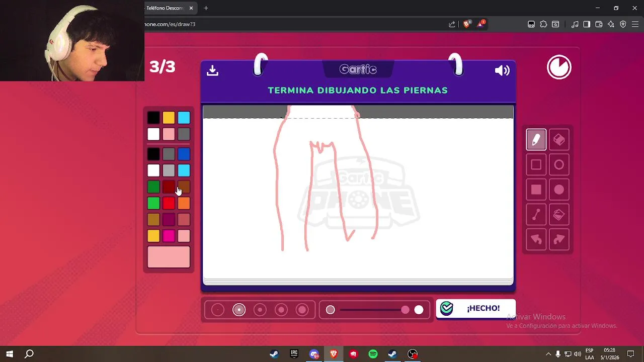The width and height of the screenshot is (644, 362).
Task: Choose the filled ellipse shape tool
Action: [559, 190]
